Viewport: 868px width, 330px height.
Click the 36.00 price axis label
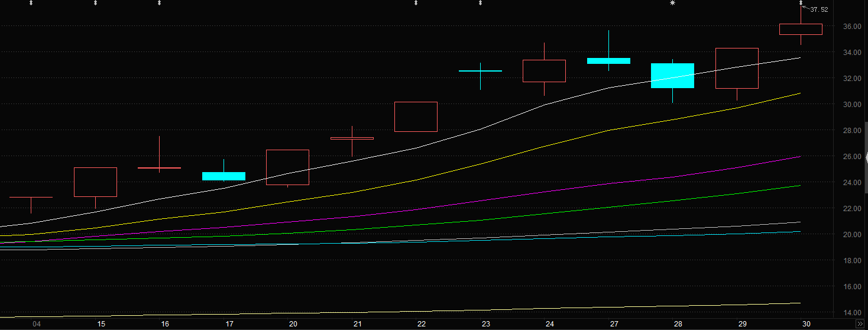coord(851,27)
